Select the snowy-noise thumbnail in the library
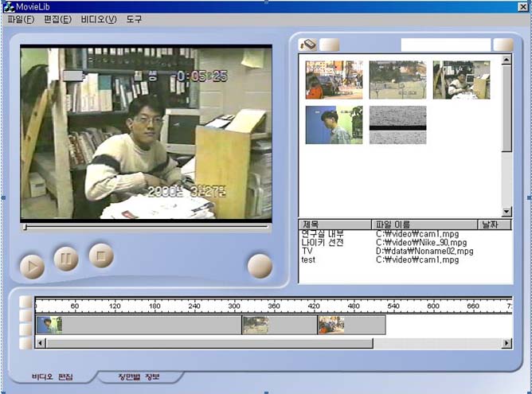The image size is (532, 394). click(x=397, y=125)
